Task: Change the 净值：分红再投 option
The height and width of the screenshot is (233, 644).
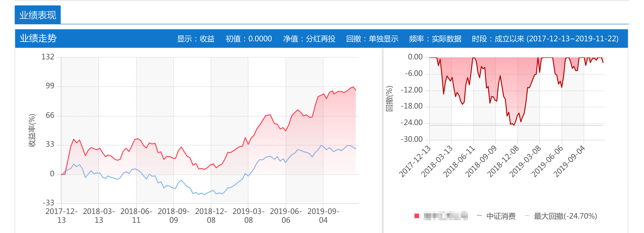Action: point(309,39)
